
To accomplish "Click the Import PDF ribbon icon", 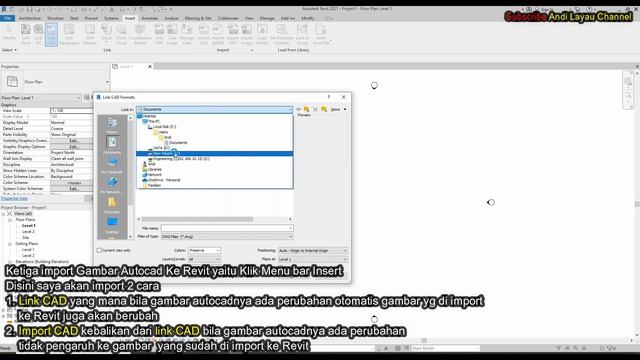I will pyautogui.click(x=232, y=34).
